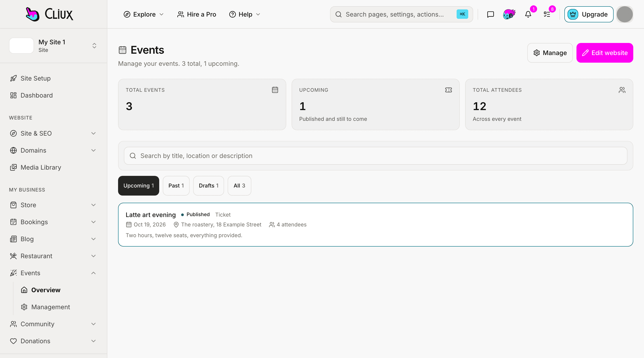Click the ⌘K shortcut badge
The image size is (644, 358).
coord(462,14)
